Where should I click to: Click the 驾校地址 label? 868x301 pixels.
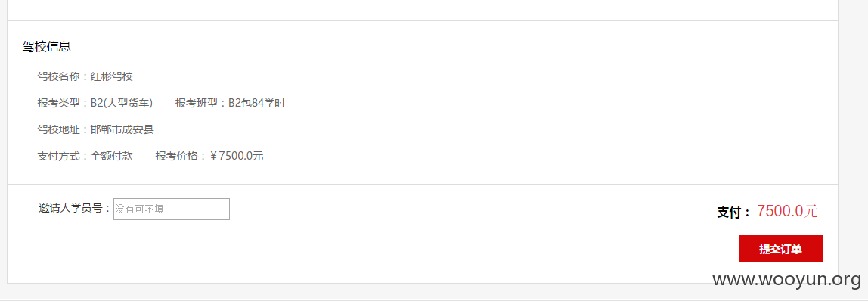coord(58,130)
